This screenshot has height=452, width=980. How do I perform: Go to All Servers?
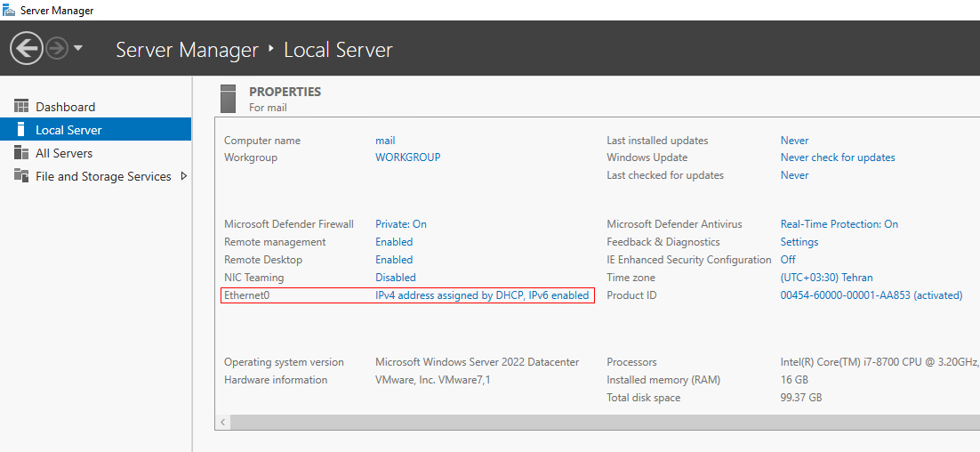pos(64,153)
